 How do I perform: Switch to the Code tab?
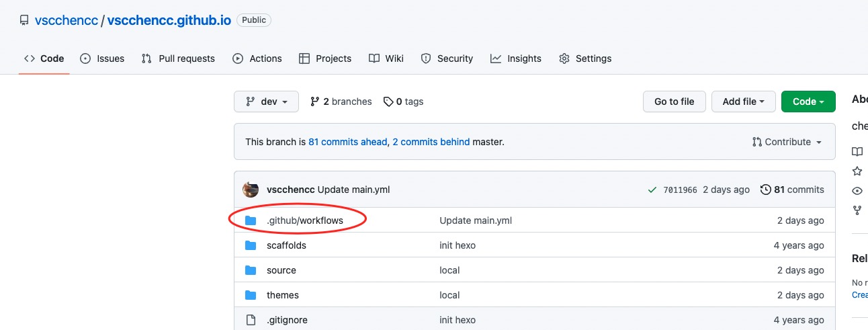44,58
